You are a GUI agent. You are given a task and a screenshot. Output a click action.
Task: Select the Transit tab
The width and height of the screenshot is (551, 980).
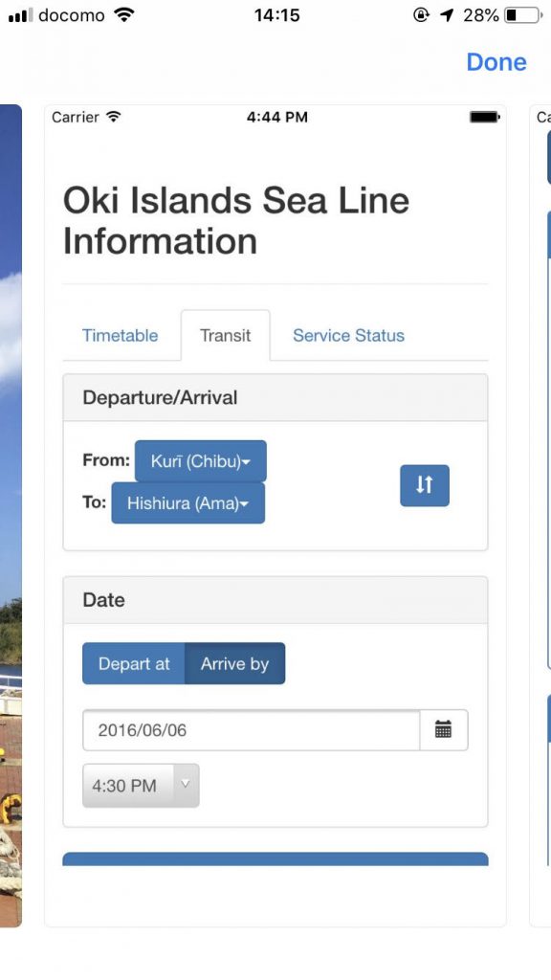tap(226, 336)
